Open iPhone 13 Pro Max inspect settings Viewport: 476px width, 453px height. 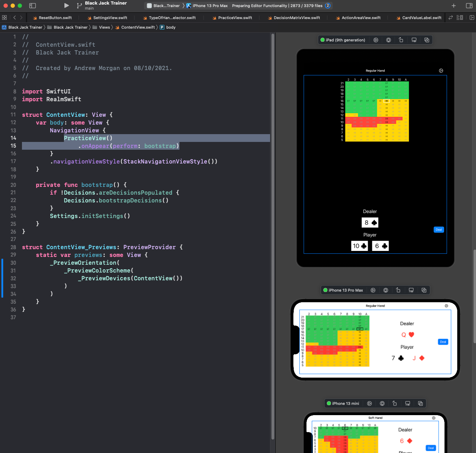[x=411, y=290]
